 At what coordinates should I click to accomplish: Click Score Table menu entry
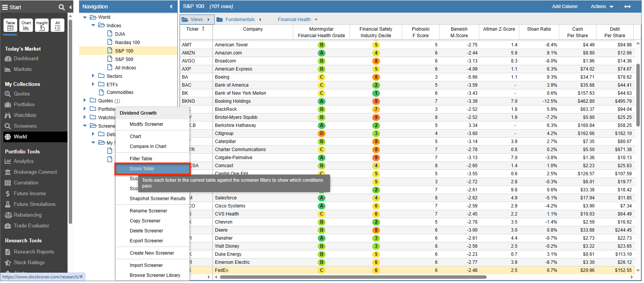pyautogui.click(x=152, y=169)
